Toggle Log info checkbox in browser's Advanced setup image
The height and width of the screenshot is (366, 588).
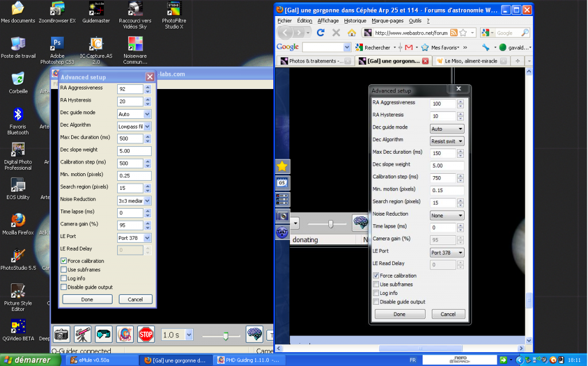coord(376,293)
